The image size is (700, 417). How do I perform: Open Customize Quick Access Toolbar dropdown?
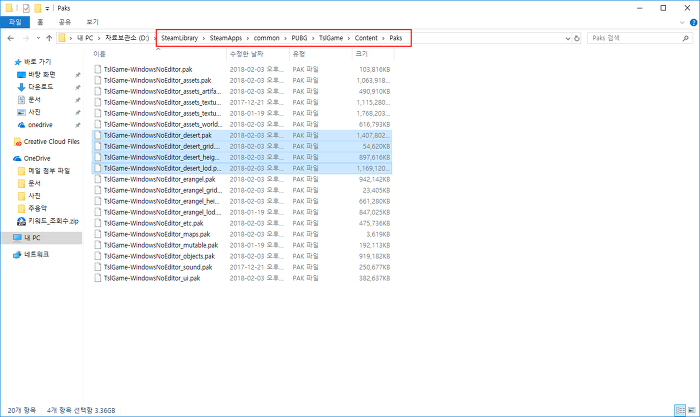tap(47, 8)
